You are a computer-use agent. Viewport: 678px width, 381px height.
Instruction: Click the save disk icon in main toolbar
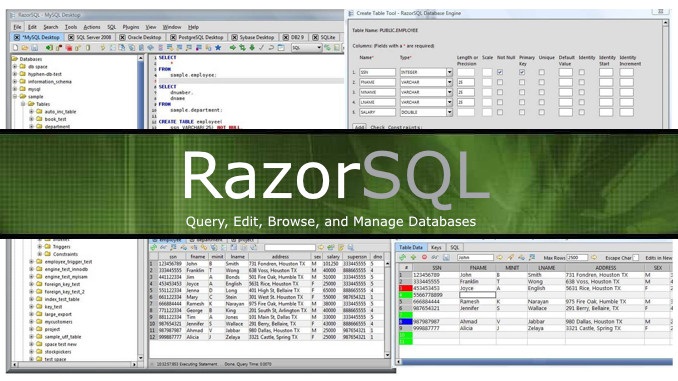pyautogui.click(x=34, y=48)
